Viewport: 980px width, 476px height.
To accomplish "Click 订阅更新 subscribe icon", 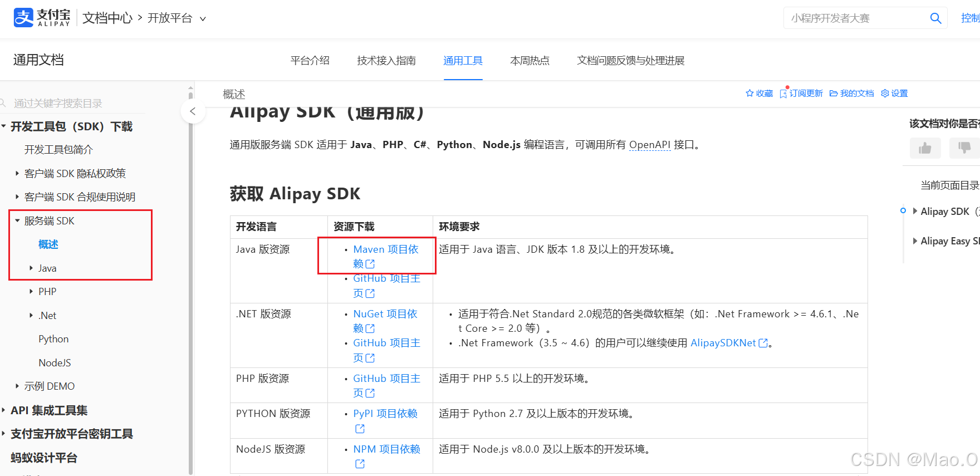I will (x=783, y=93).
